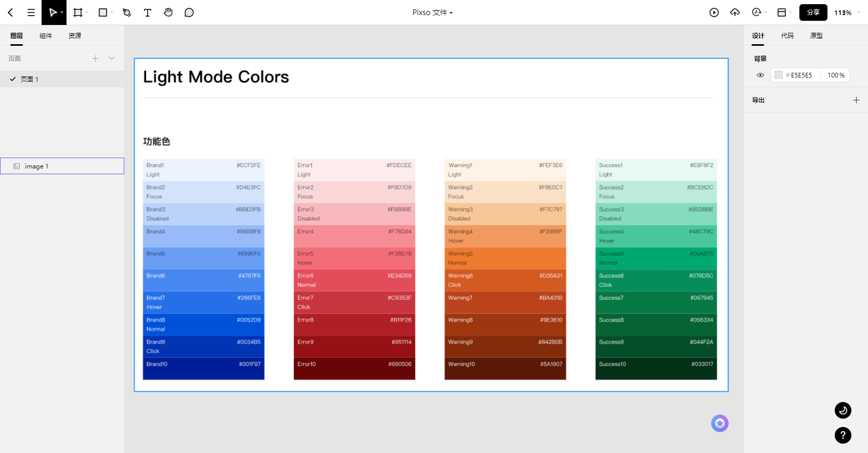Switch to the 设计 tab
Screen dimensions: 868x453
(758, 36)
